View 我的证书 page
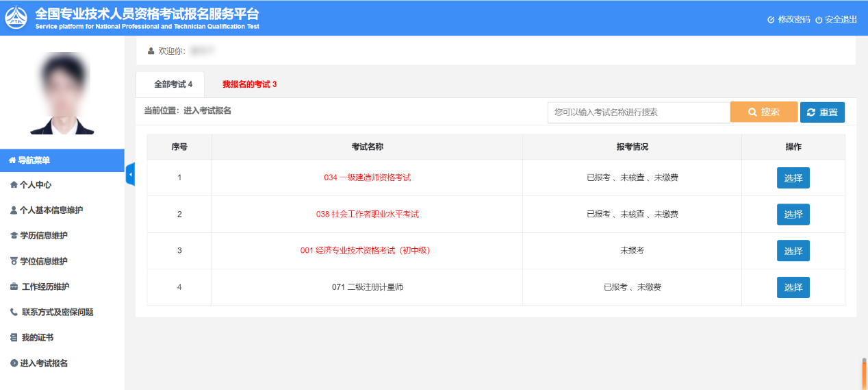Screen dimensions: 868x390 coord(37,337)
